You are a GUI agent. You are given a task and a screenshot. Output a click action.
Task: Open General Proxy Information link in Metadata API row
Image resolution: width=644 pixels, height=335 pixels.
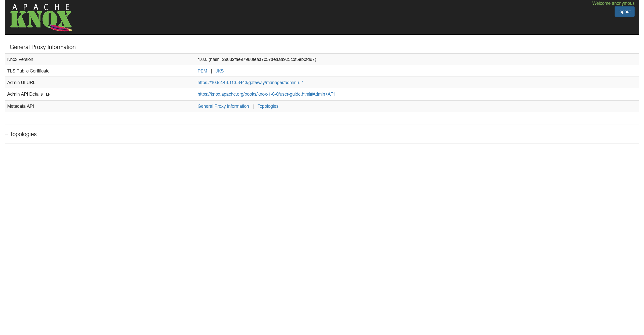click(x=223, y=106)
